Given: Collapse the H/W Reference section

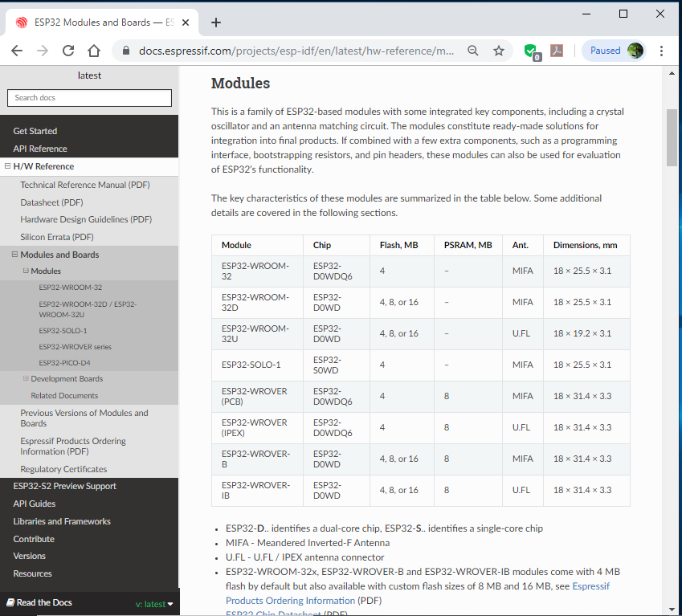Looking at the screenshot, I should 7,166.
